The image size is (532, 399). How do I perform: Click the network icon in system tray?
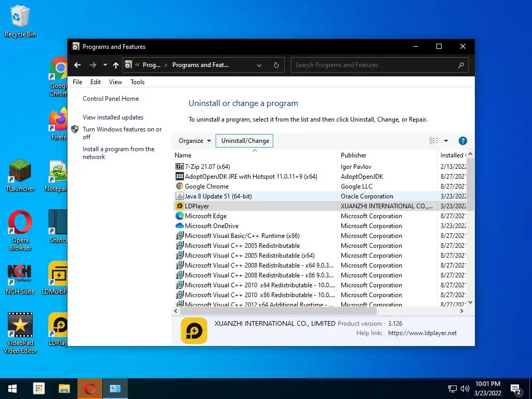pyautogui.click(x=453, y=389)
